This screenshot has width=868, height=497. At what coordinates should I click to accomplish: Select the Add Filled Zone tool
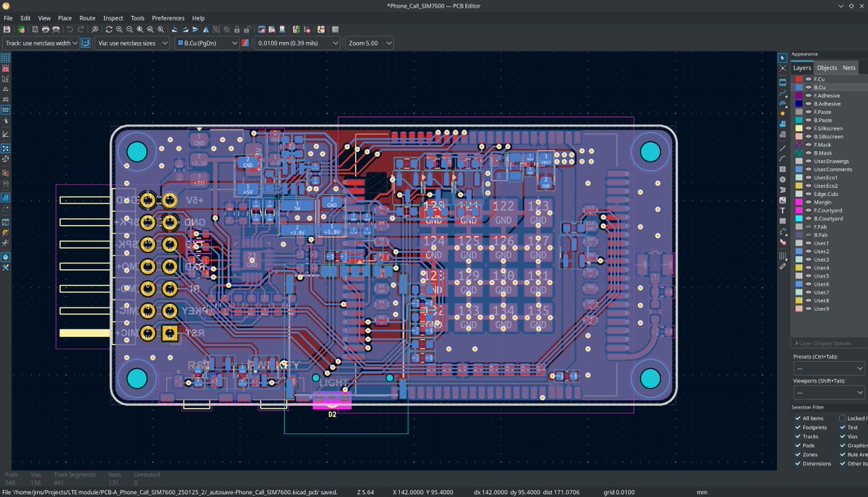tap(783, 123)
